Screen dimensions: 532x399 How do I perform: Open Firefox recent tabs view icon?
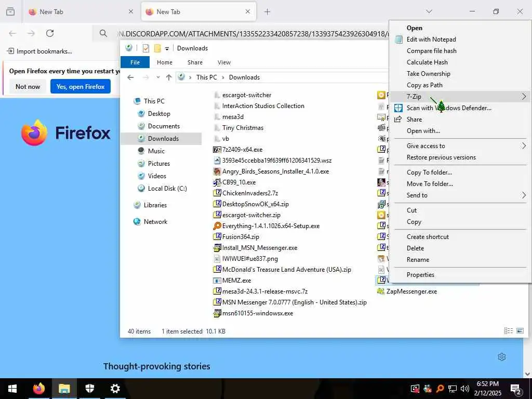click(10, 11)
